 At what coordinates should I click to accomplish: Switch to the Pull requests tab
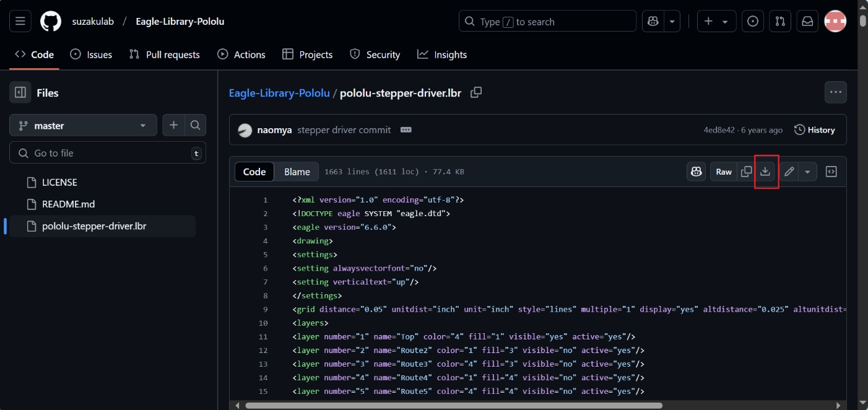[165, 55]
